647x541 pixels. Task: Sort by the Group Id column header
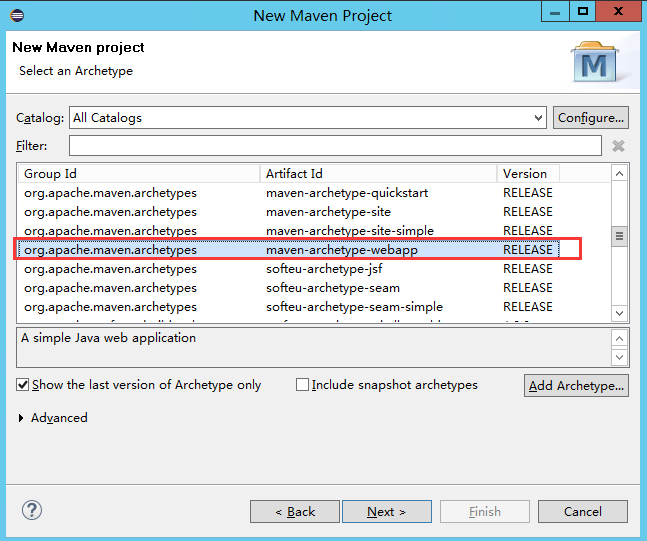tap(139, 174)
